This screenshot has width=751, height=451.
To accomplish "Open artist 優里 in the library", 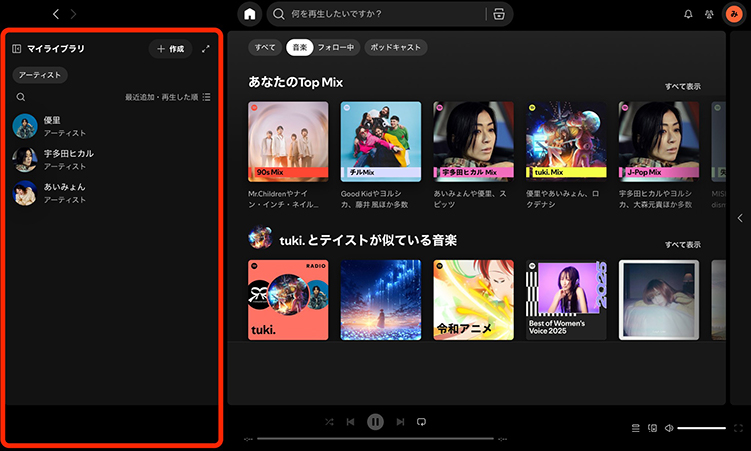I will [x=112, y=126].
